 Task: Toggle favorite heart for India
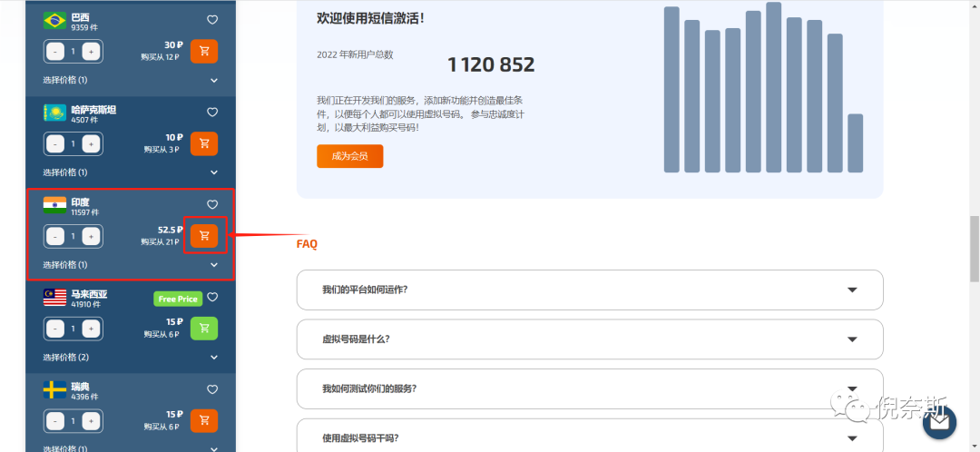(212, 204)
